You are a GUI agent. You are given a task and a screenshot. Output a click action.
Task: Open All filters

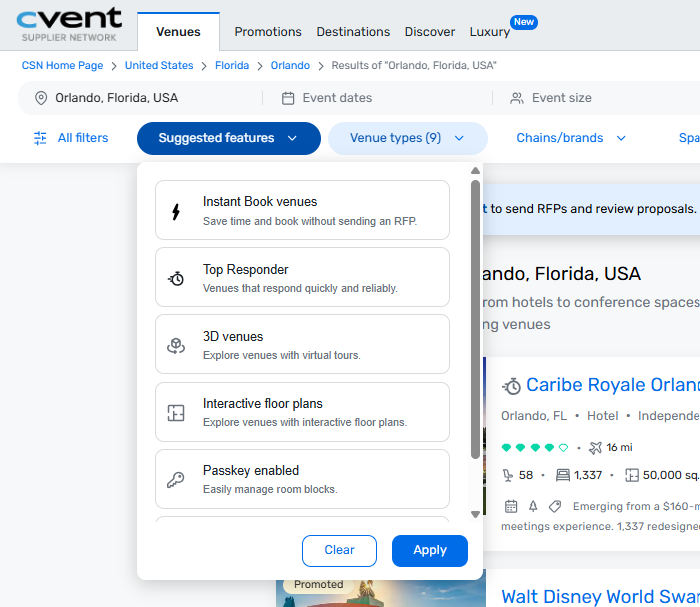point(71,138)
